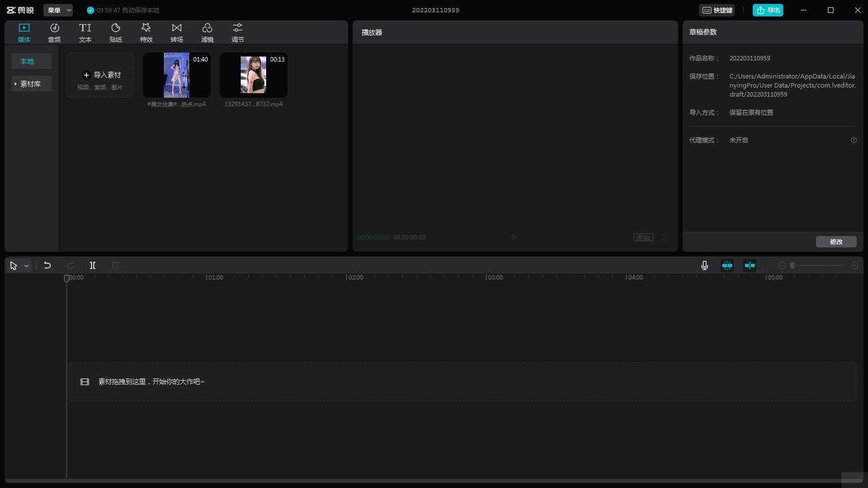Click the 00:00:00:00 current timecode

373,237
